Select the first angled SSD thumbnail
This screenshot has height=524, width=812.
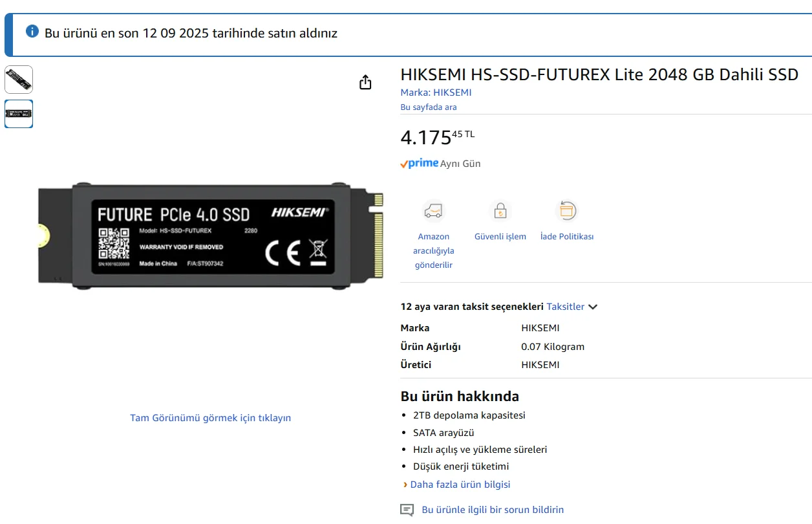19,80
